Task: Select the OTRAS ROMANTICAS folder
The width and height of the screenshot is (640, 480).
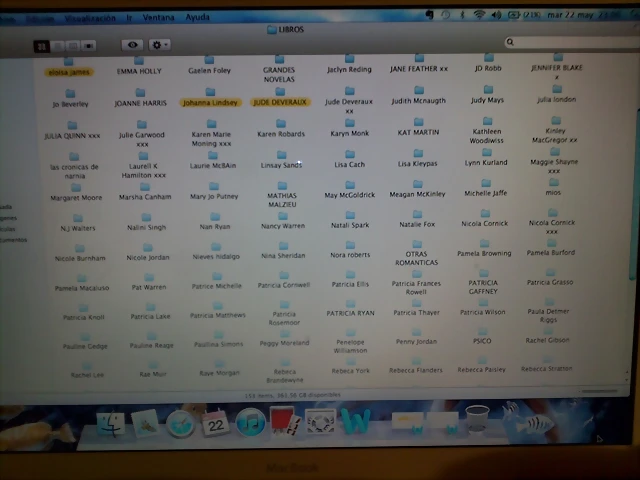Action: pos(416,253)
